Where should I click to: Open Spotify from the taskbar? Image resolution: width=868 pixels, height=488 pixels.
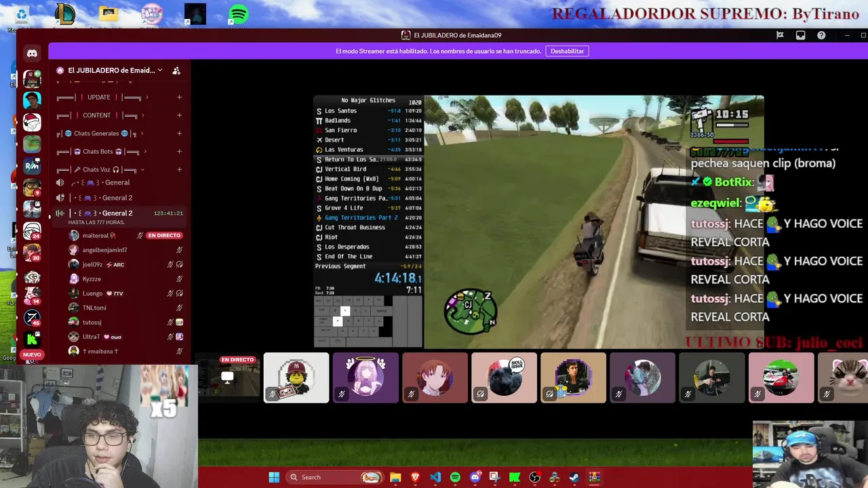(455, 477)
